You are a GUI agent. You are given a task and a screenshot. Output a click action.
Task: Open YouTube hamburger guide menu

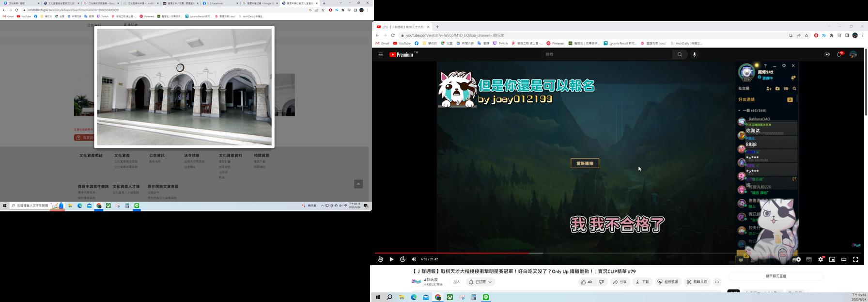pyautogui.click(x=381, y=55)
